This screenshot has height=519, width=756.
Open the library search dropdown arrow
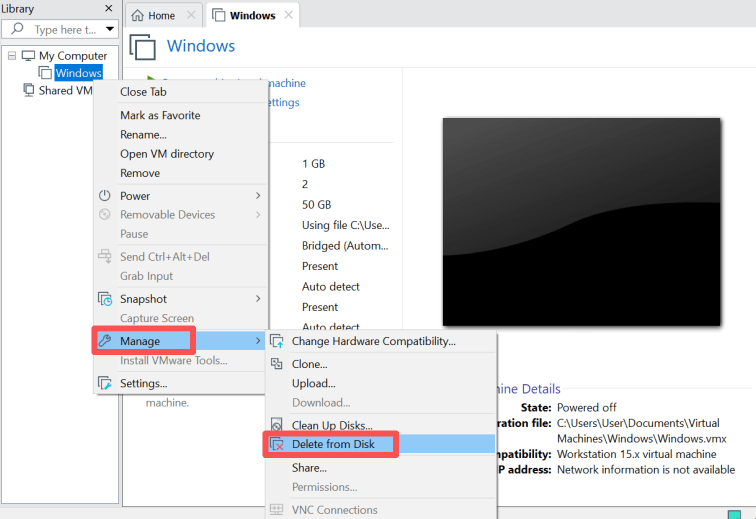click(110, 29)
